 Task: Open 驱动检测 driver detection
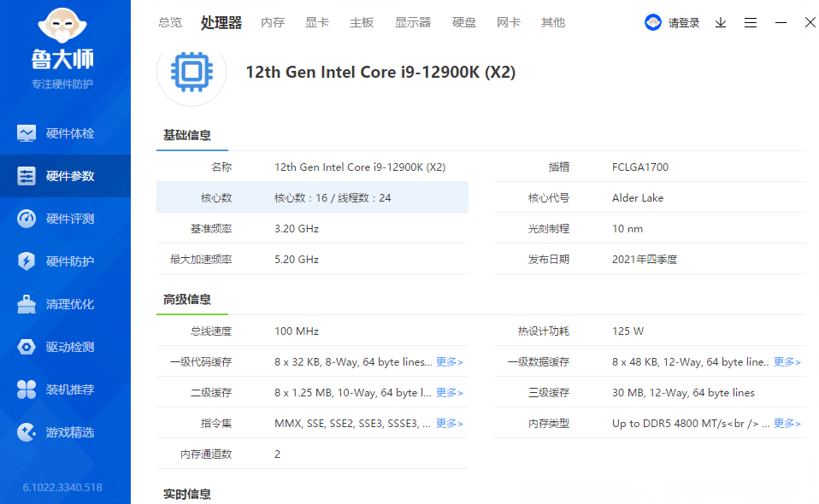65,347
